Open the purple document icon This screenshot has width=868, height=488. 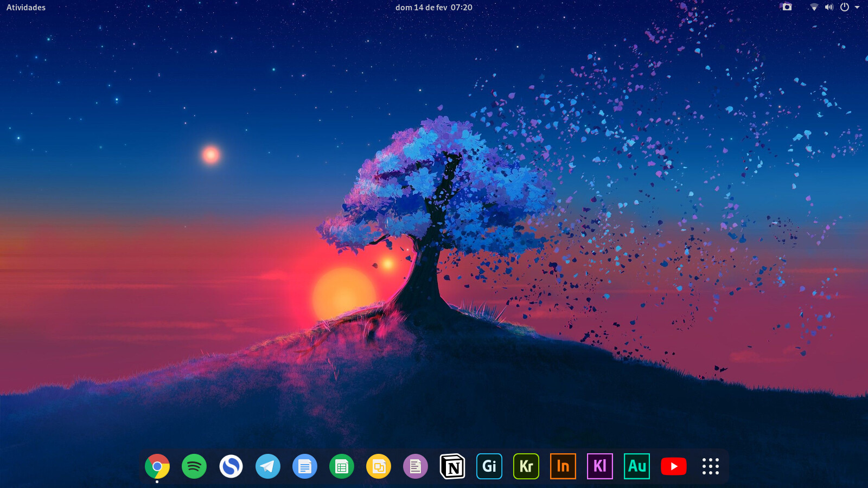pyautogui.click(x=416, y=466)
